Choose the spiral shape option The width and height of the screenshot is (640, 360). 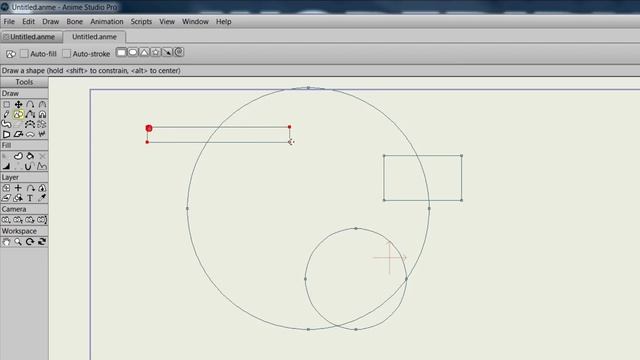tap(179, 52)
